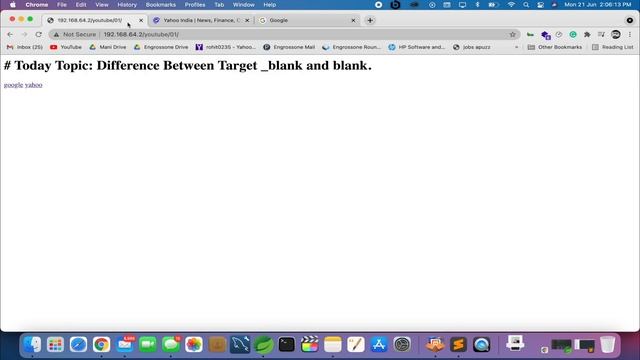Open the Extensions puzzle-piece menu
640x360 pixels.
587,35
